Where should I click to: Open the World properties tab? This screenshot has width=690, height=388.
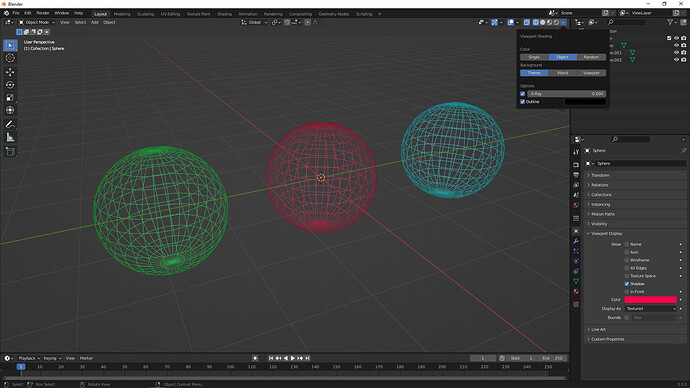click(x=576, y=205)
